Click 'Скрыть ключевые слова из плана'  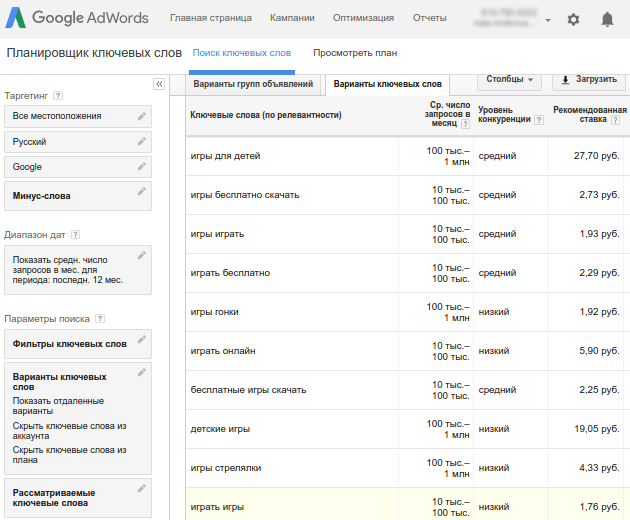point(69,455)
